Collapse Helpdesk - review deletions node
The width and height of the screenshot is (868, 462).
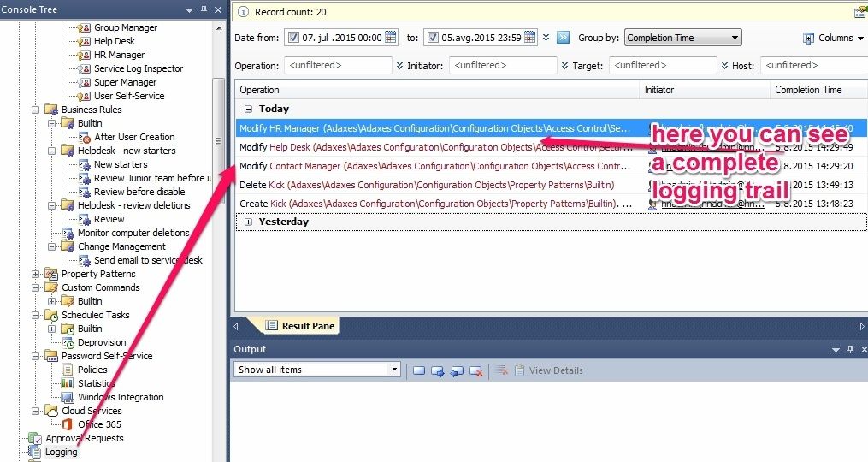(x=51, y=205)
